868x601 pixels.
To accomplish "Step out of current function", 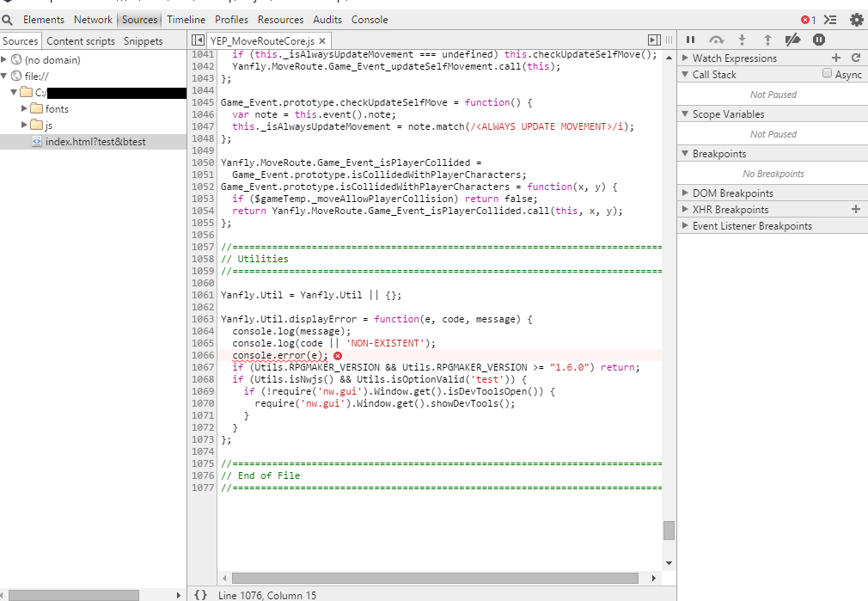I will click(x=767, y=40).
